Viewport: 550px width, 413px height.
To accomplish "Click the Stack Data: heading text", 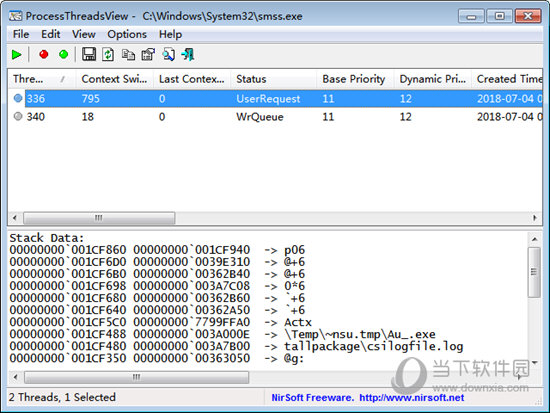I will pos(47,238).
